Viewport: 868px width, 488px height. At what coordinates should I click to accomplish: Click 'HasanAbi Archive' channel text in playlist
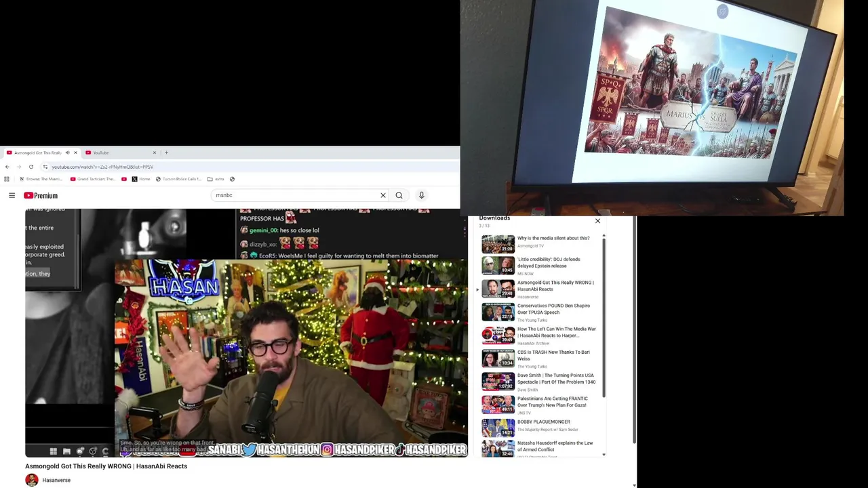pos(533,344)
